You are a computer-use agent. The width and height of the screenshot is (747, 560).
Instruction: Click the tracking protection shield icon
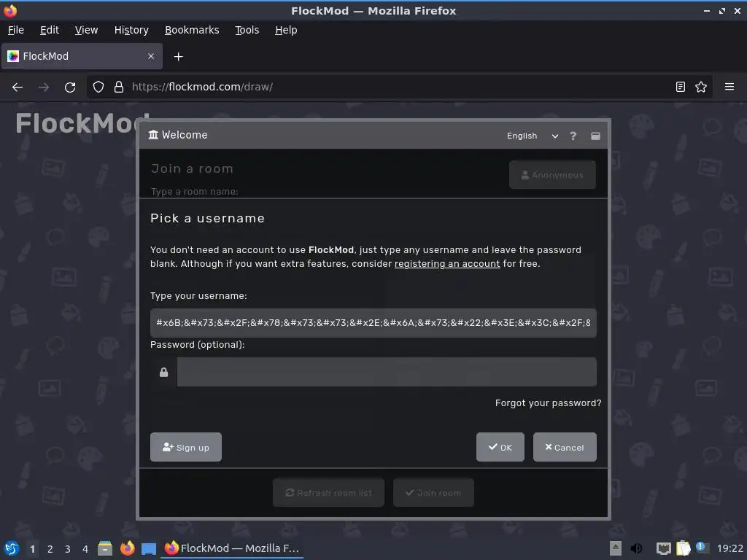(x=98, y=87)
